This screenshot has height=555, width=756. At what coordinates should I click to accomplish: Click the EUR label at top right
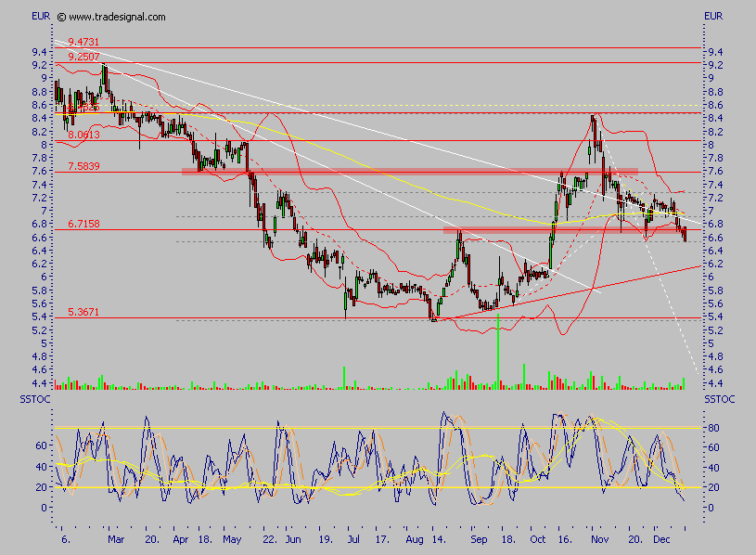[713, 17]
